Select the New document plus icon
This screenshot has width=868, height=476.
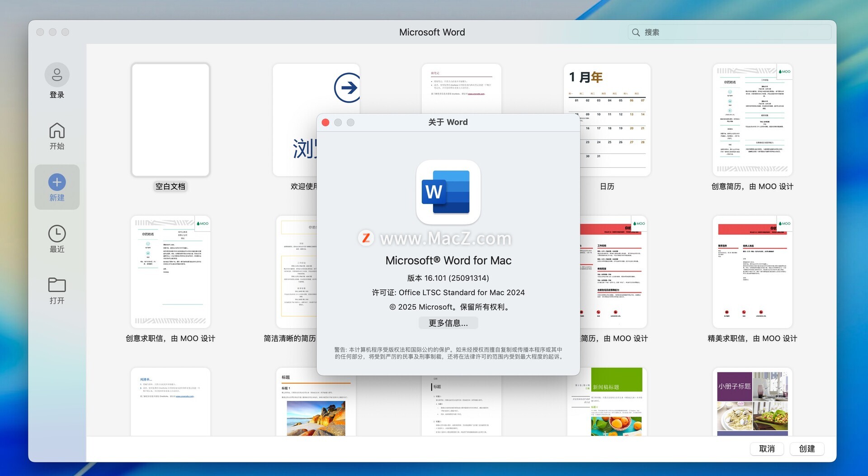coord(57,182)
